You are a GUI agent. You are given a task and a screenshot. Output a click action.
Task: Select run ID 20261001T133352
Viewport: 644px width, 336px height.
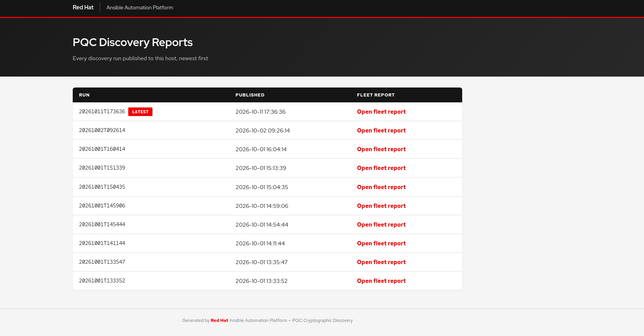click(x=102, y=281)
